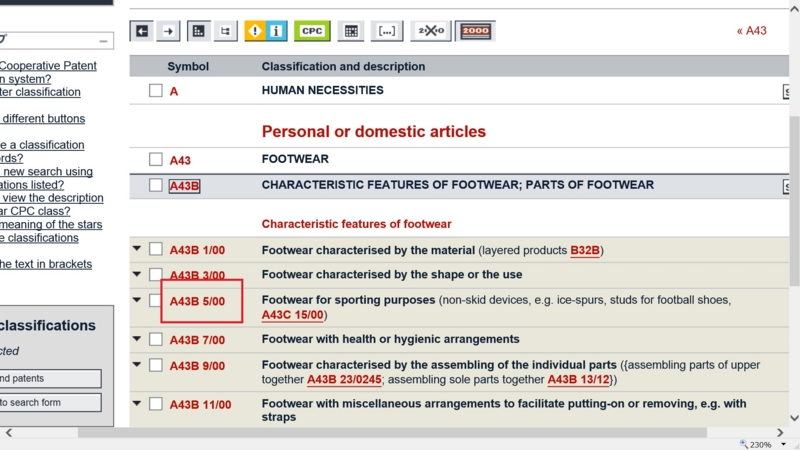
Task: Click the horizontal scrollbar thumb
Action: tap(392, 433)
